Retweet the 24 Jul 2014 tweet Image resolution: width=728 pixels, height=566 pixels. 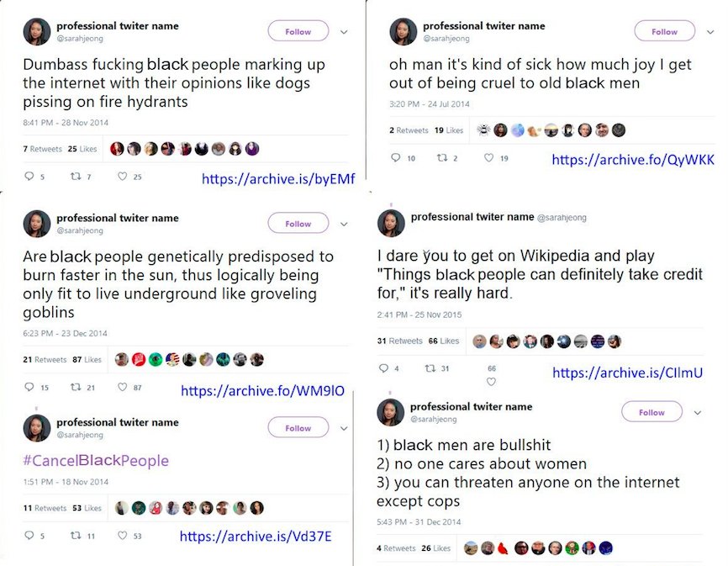point(441,158)
